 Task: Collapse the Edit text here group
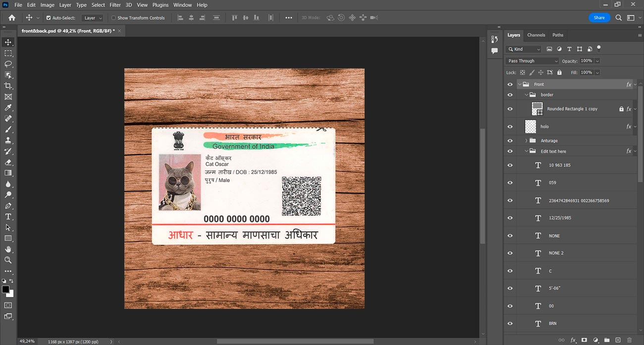click(526, 151)
